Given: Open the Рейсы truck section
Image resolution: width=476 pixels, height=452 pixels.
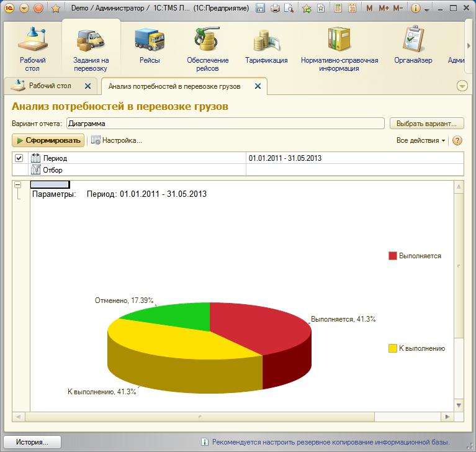Looking at the screenshot, I should click(150, 47).
